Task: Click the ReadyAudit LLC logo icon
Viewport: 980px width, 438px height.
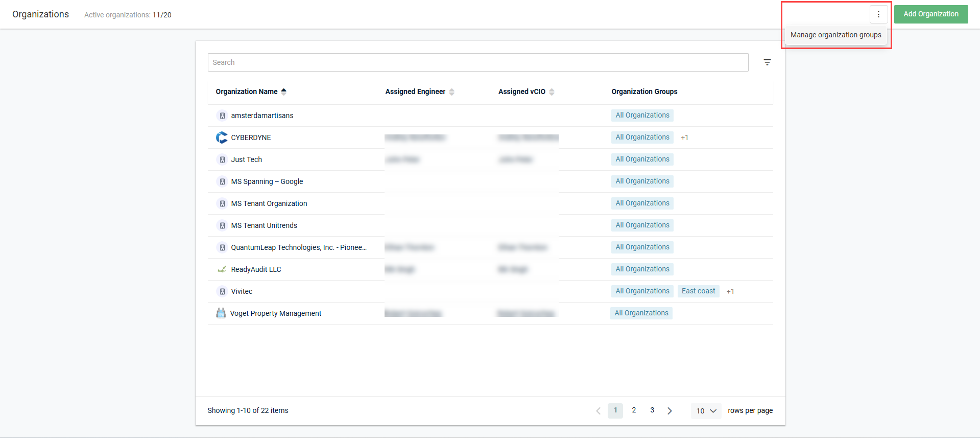Action: (222, 269)
